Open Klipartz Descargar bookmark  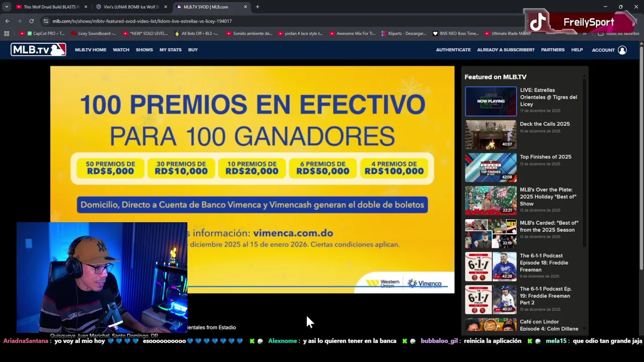click(404, 34)
